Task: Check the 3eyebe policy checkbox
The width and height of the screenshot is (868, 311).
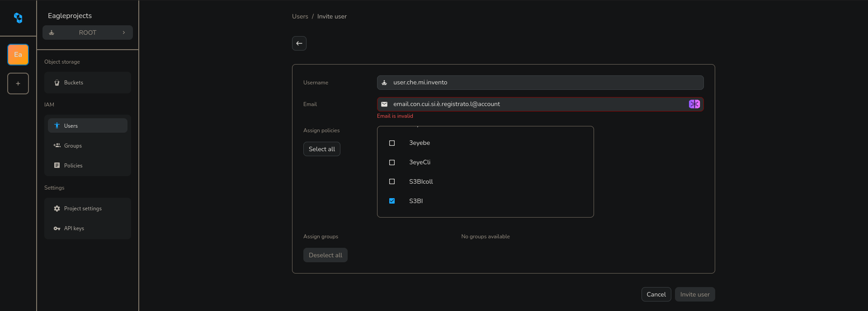Action: [x=392, y=143]
